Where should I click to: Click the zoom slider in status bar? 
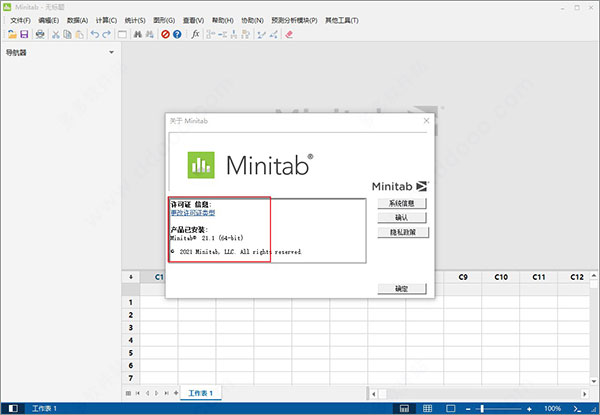click(x=482, y=409)
